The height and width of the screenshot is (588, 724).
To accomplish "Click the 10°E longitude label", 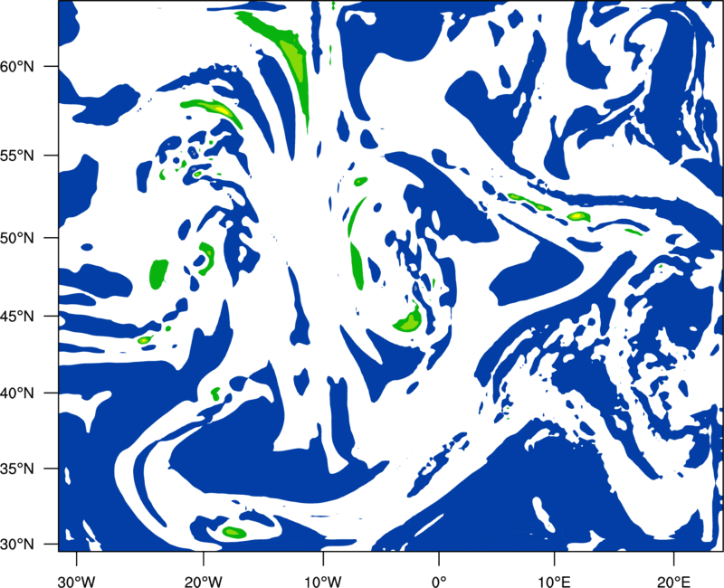I will click(554, 582).
